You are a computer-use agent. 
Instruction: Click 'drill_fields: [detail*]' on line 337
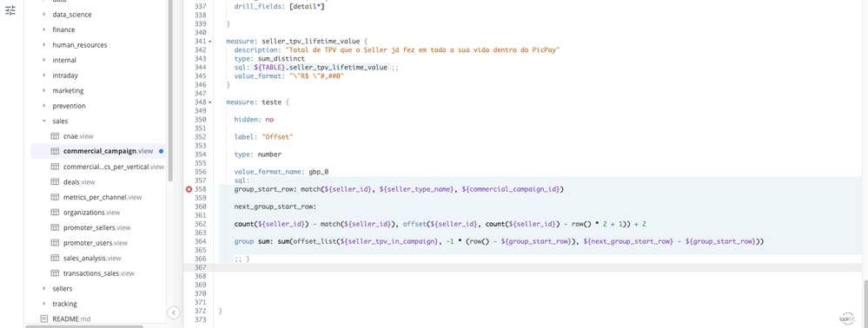pos(280,6)
